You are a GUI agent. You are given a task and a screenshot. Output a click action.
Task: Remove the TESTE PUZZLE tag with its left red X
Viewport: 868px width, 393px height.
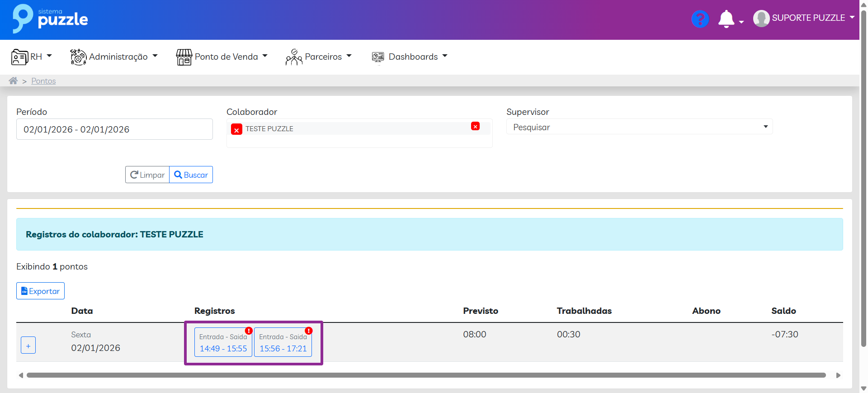(236, 130)
